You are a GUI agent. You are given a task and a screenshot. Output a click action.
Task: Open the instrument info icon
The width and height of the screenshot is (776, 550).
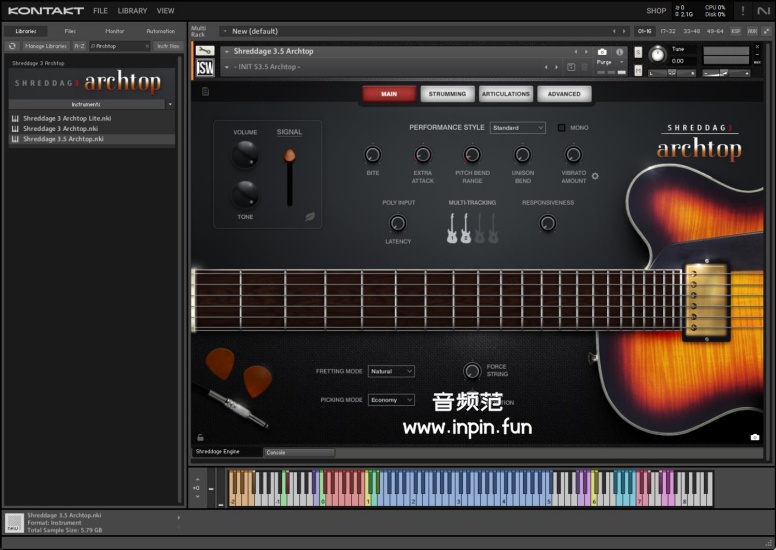tap(619, 52)
